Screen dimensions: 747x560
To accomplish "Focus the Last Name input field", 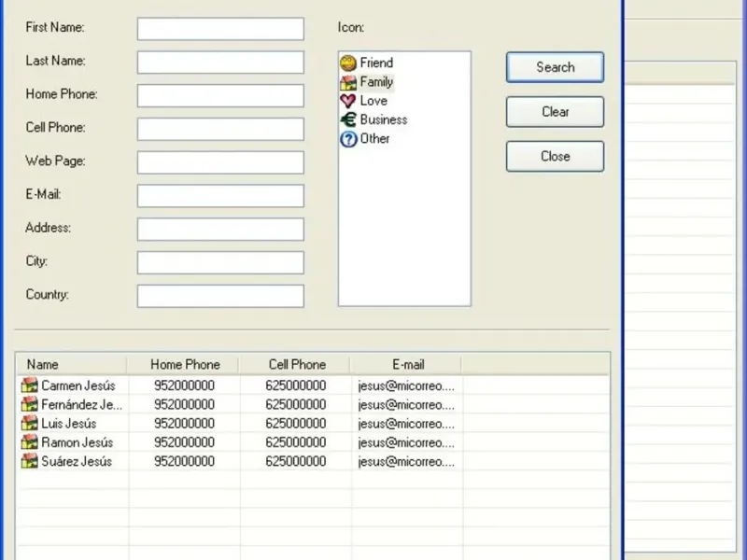I will pos(220,63).
